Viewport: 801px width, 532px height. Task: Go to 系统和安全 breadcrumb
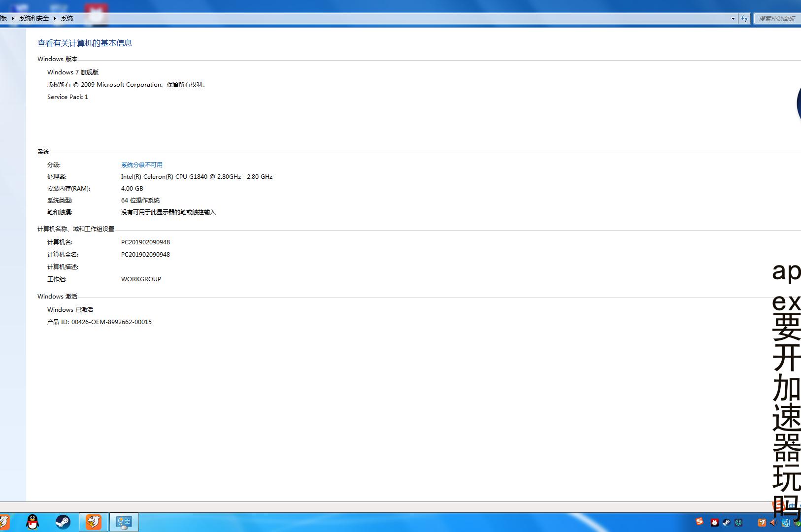34,18
